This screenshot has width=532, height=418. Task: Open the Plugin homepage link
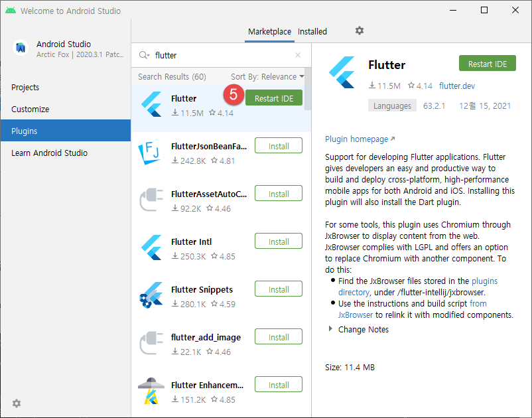360,139
